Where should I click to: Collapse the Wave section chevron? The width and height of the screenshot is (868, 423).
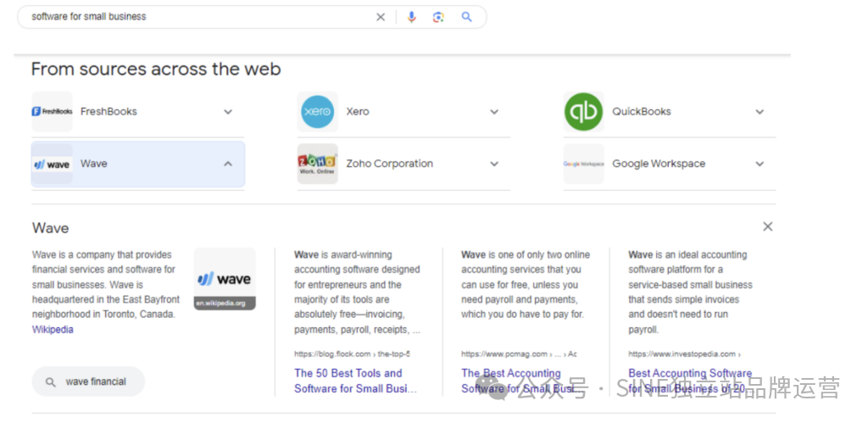pyautogui.click(x=227, y=164)
